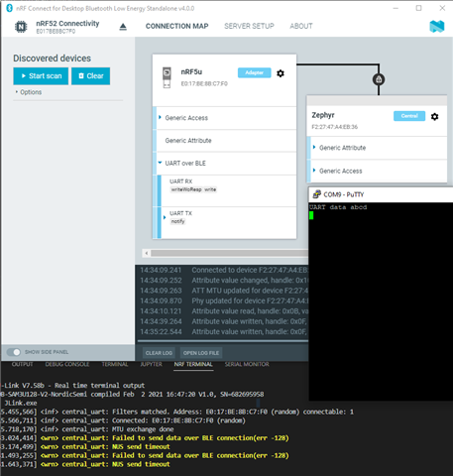Select the UART RX characteristic

pyautogui.click(x=227, y=190)
